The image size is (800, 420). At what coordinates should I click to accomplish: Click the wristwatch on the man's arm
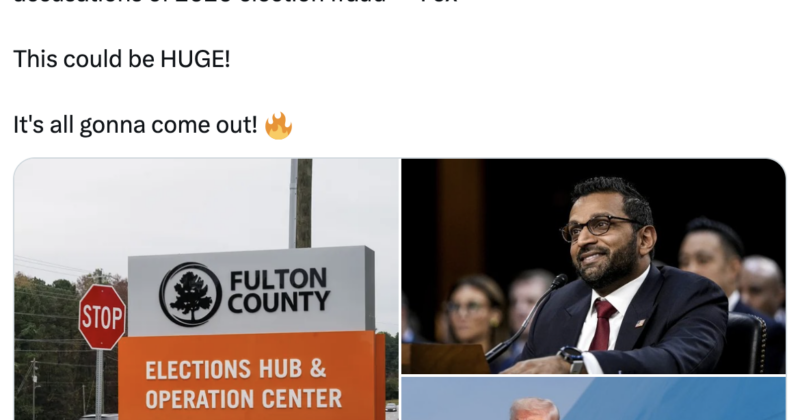pos(571,358)
